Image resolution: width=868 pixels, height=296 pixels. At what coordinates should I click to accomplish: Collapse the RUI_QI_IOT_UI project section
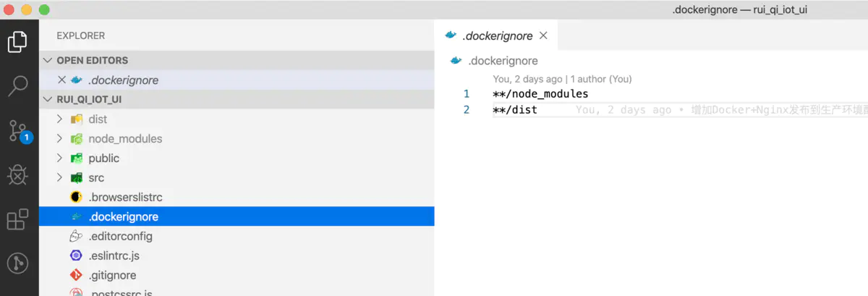click(48, 100)
